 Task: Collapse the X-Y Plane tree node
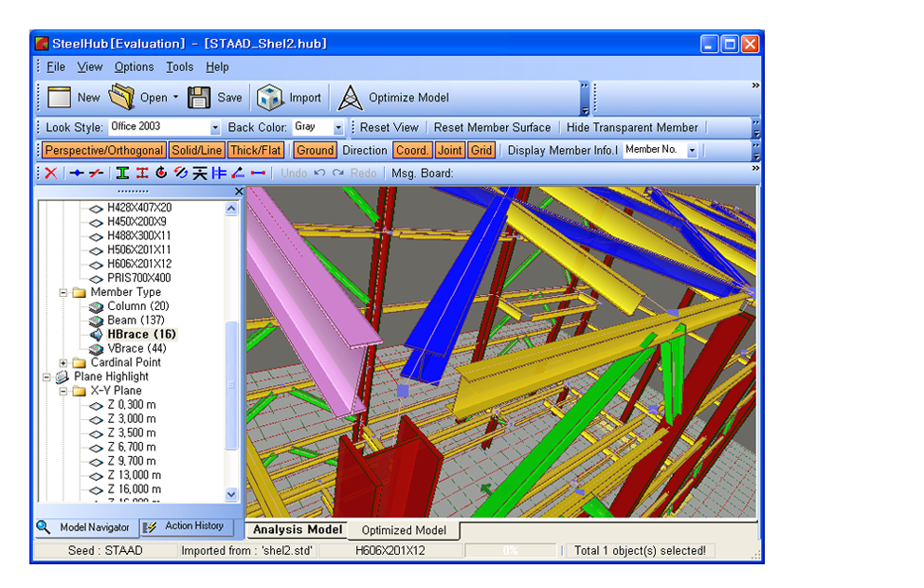[63, 392]
